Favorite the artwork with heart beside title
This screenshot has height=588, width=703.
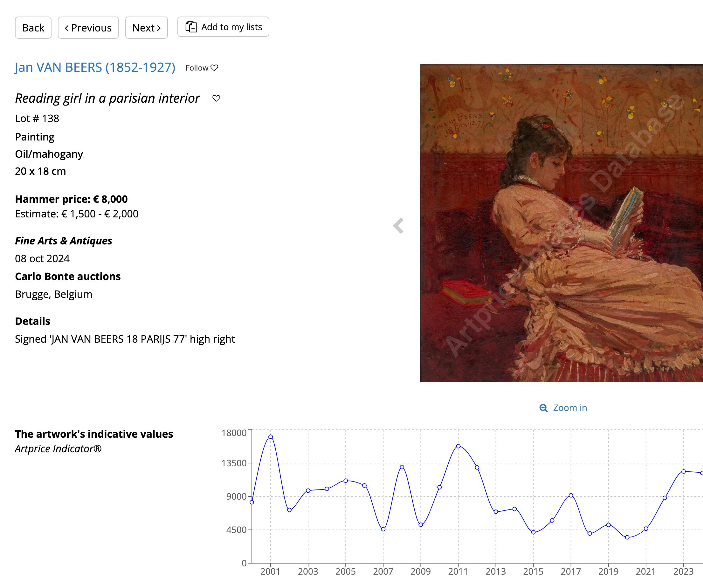coord(216,99)
